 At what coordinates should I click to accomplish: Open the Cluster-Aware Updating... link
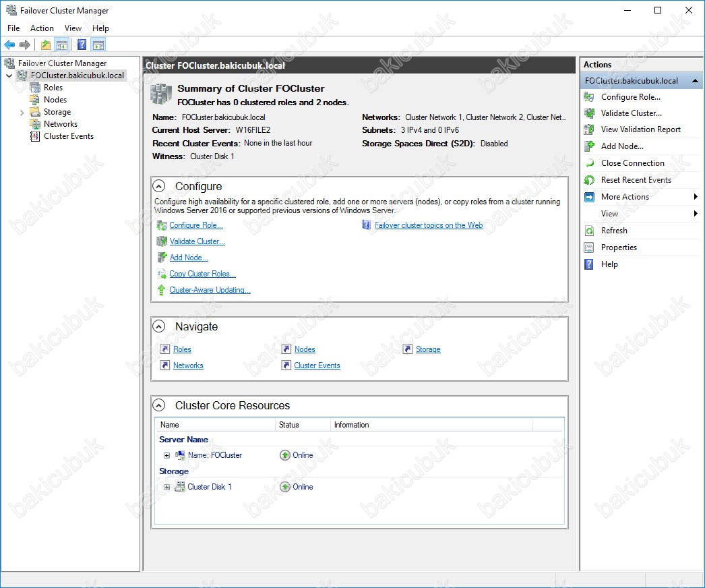210,290
